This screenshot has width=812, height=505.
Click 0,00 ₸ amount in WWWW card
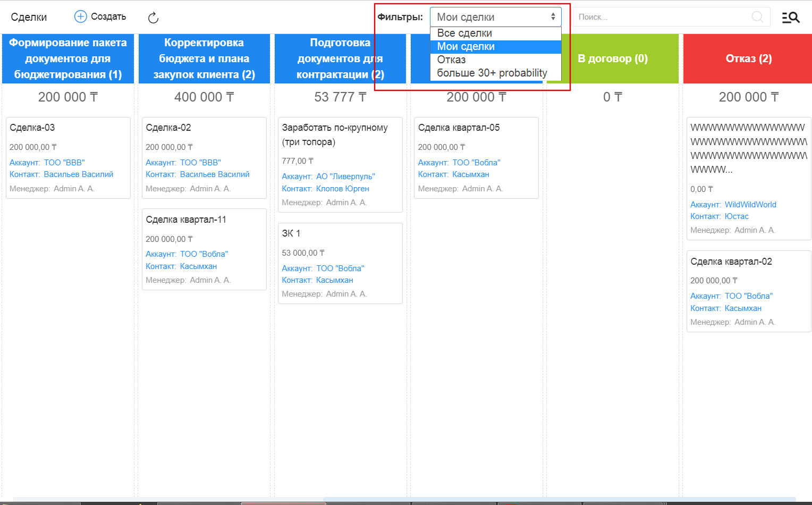[701, 189]
